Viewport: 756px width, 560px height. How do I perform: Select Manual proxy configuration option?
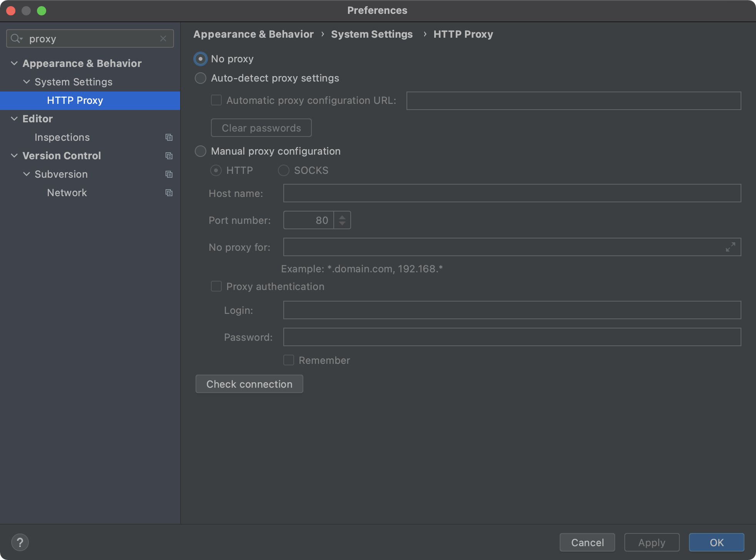tap(201, 151)
